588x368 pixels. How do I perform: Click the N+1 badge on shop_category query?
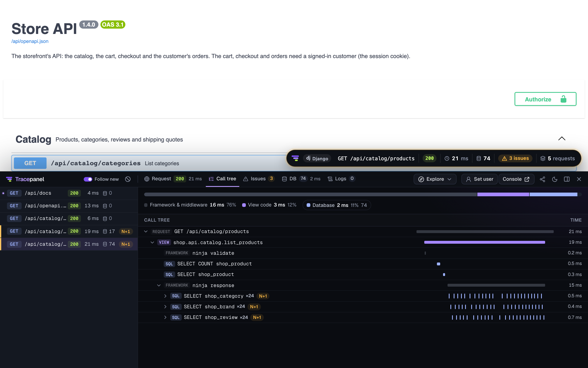tap(263, 296)
